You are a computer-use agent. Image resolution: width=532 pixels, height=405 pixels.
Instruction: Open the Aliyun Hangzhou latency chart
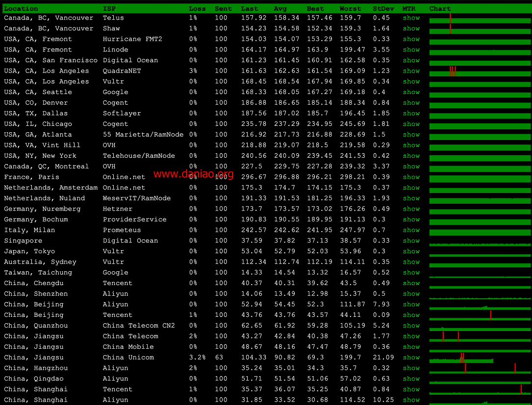(x=480, y=368)
